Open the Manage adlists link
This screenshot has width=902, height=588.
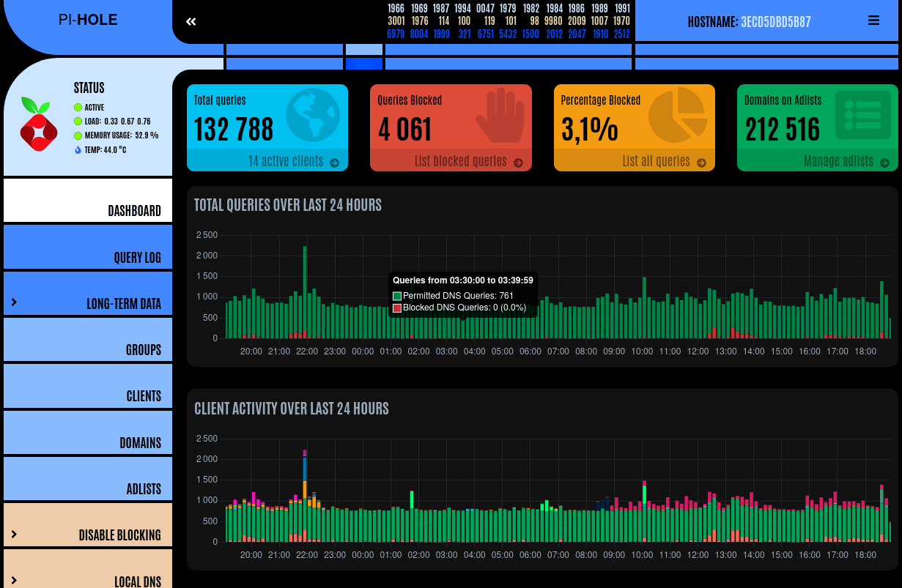click(x=838, y=161)
